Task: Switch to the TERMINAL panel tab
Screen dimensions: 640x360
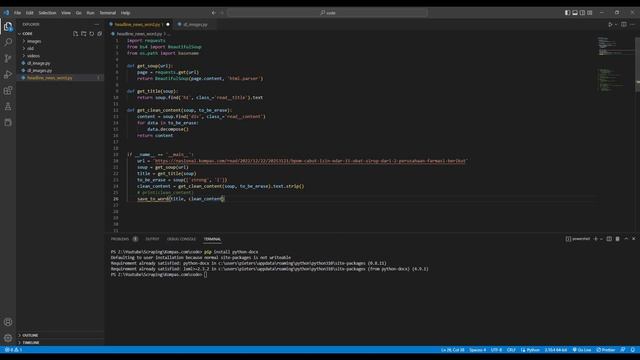Action: pos(212,239)
